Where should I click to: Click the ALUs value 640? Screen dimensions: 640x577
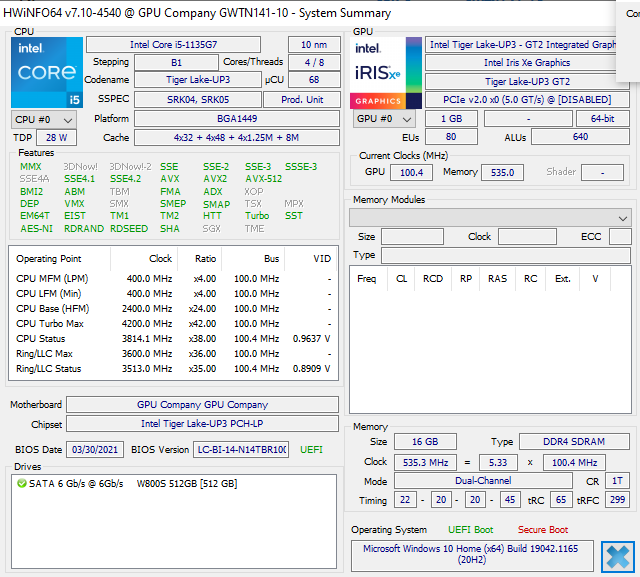(x=580, y=137)
